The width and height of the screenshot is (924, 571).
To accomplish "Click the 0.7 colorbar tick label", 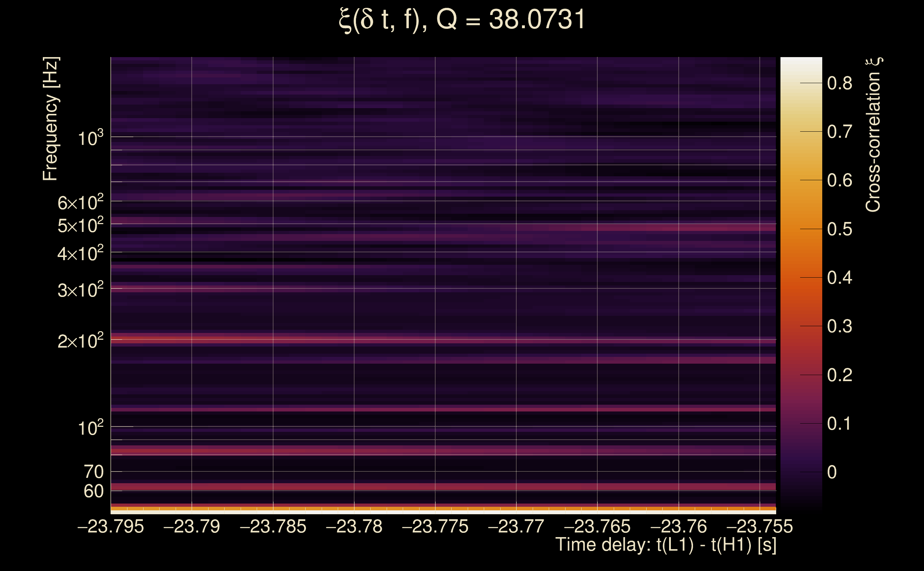I will pos(839,132).
